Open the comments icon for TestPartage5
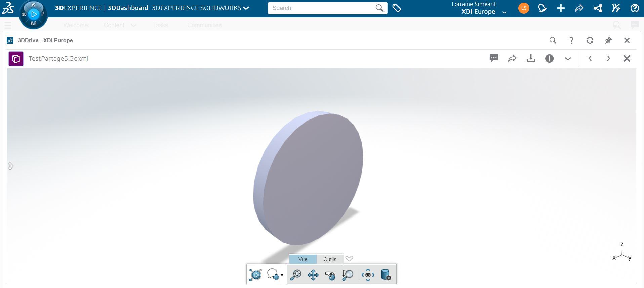This screenshot has height=288, width=644. click(x=494, y=58)
